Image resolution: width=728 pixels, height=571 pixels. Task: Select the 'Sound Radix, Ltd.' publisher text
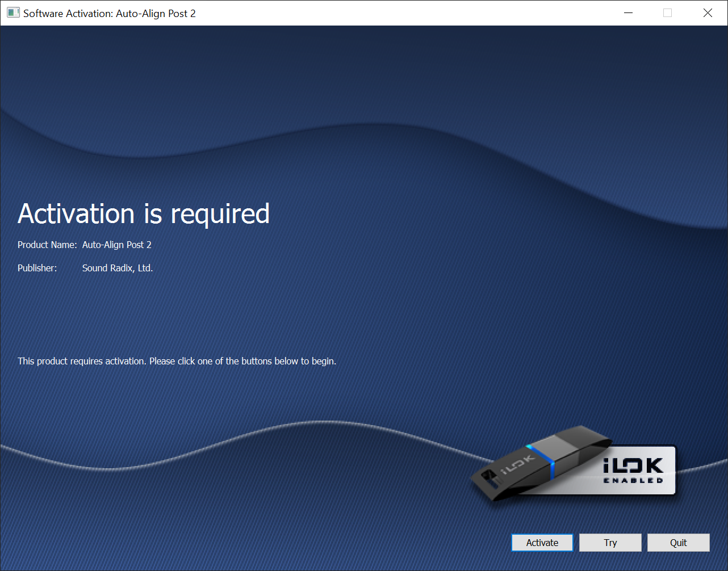(118, 268)
